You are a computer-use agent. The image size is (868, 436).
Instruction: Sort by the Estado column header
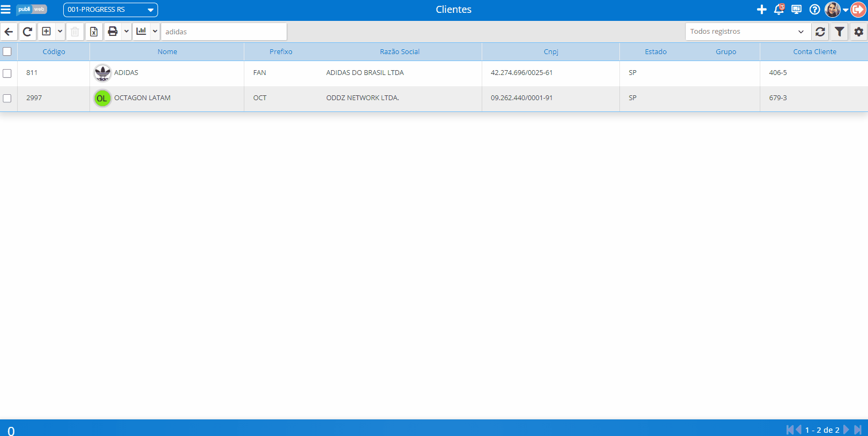[x=656, y=51]
